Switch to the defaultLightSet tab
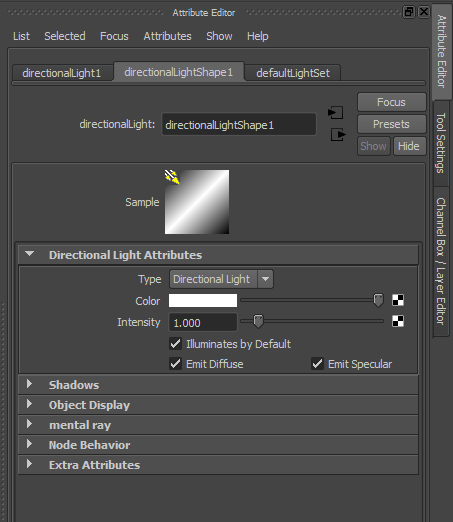The height and width of the screenshot is (522, 453). click(293, 73)
